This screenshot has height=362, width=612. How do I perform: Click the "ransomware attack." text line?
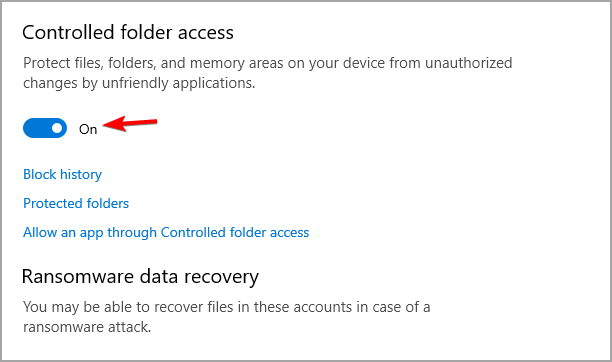[87, 327]
